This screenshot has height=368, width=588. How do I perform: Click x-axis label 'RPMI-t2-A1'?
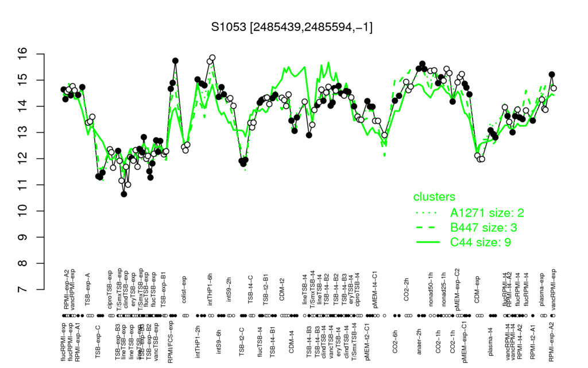532,342
